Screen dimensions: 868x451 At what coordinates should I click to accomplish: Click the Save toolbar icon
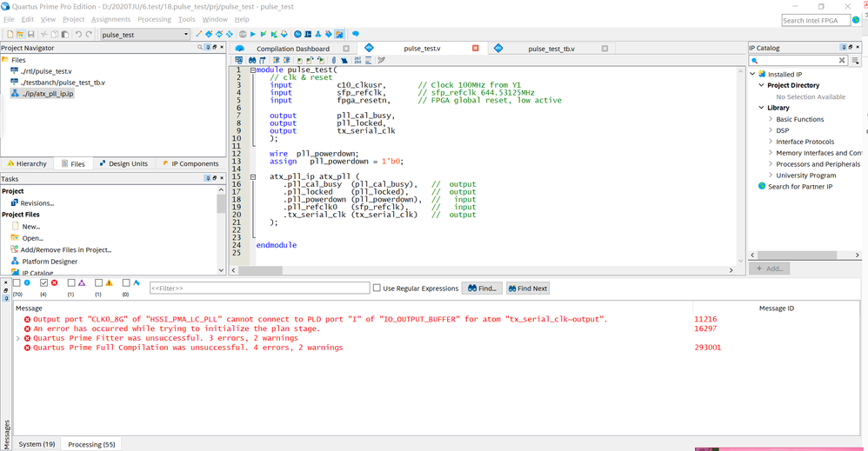point(31,35)
